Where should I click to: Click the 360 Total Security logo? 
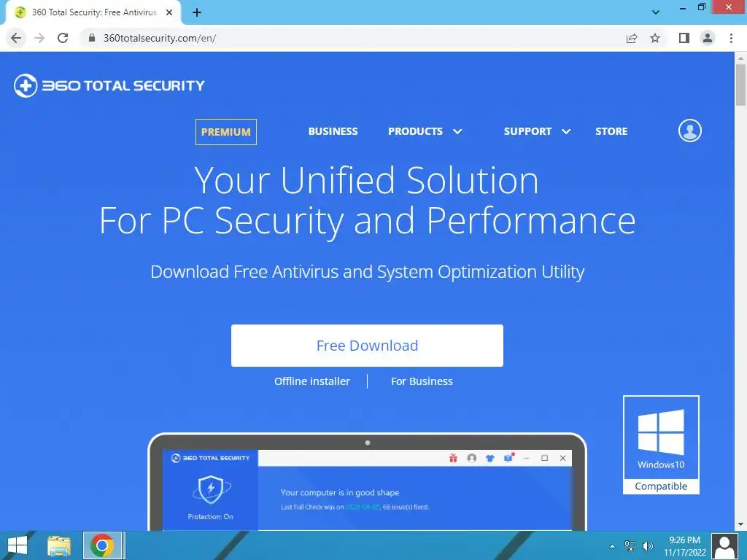pos(109,86)
